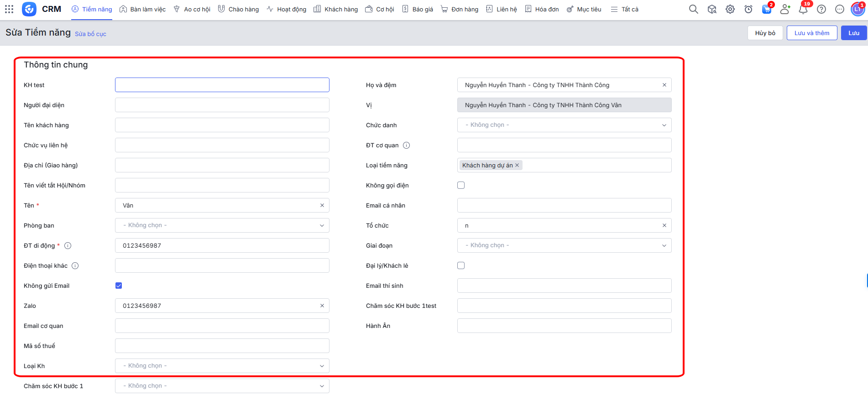868x395 pixels.
Task: Click the help question mark icon
Action: pos(821,9)
